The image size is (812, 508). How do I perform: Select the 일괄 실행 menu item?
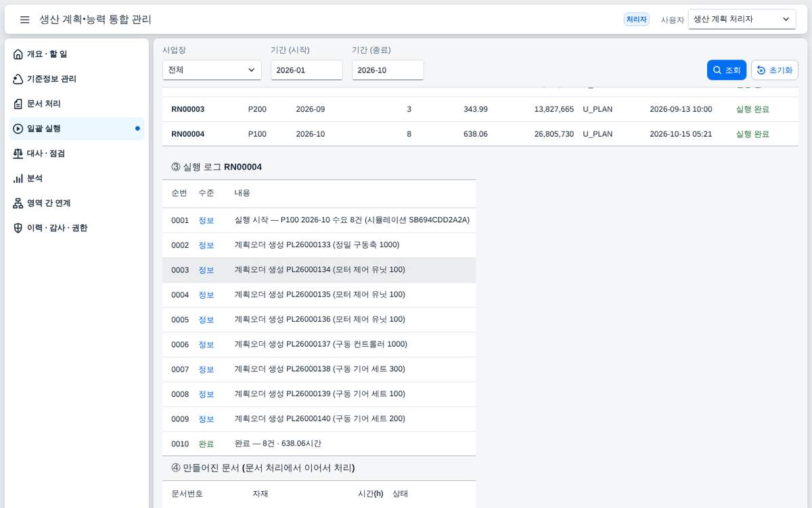tap(76, 129)
